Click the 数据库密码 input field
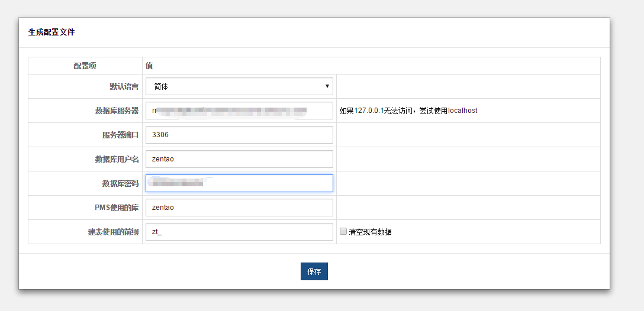644x311 pixels. click(239, 183)
